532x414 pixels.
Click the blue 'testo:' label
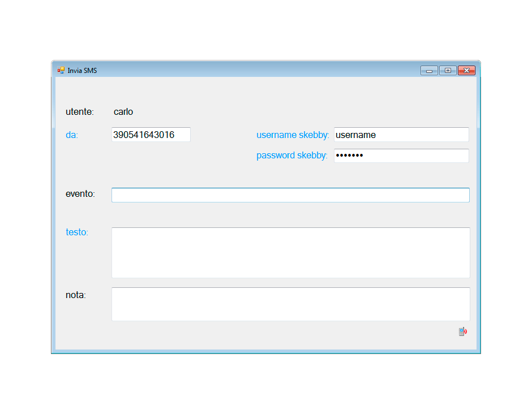tap(76, 232)
